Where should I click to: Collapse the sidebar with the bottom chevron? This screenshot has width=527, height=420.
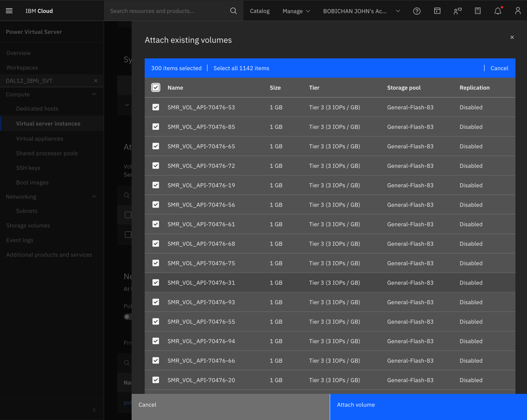94,409
